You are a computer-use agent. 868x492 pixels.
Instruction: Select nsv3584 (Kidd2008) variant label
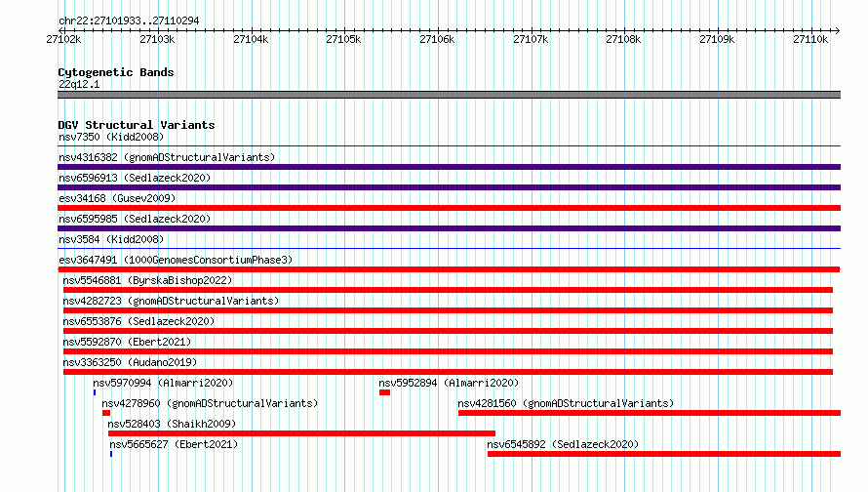(111, 239)
